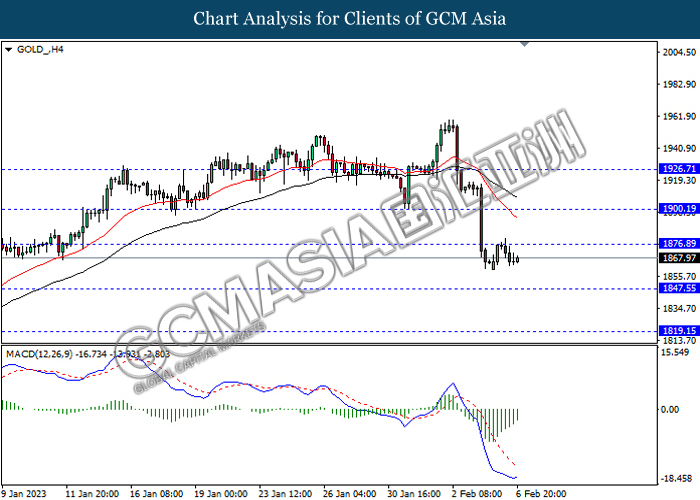700x500 pixels.
Task: Click the 16 Jan 08:00 time label
Action: pyautogui.click(x=156, y=493)
